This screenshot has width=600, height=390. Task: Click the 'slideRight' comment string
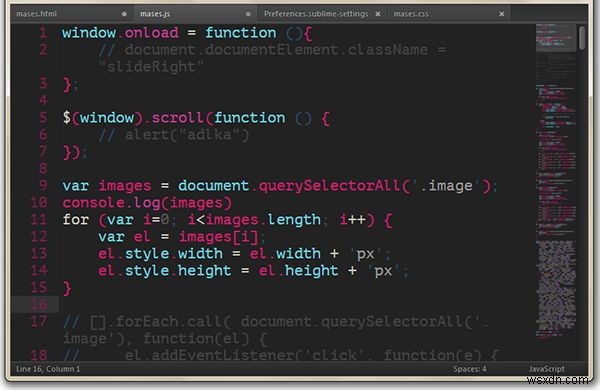152,67
